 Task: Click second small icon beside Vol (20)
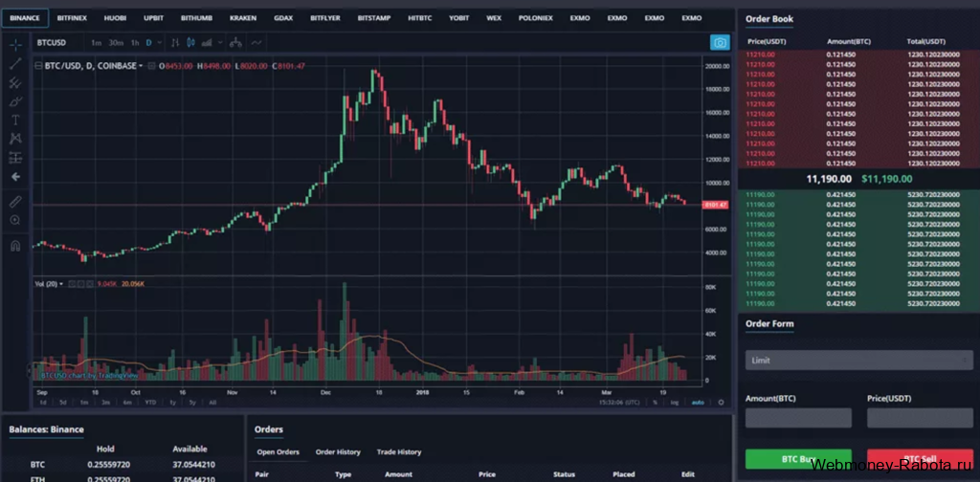[80, 284]
